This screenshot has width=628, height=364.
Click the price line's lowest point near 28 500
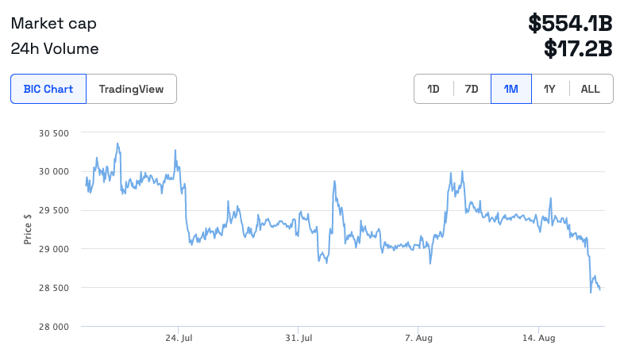(591, 292)
